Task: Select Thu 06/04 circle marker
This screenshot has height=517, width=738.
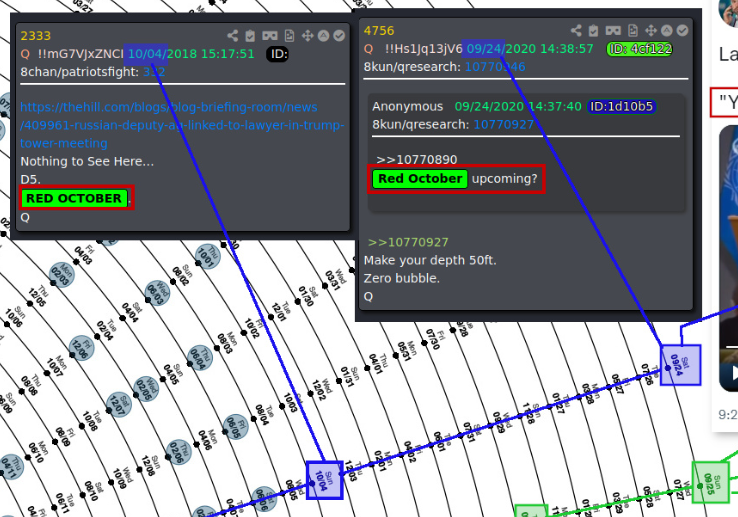Action: [200, 357]
